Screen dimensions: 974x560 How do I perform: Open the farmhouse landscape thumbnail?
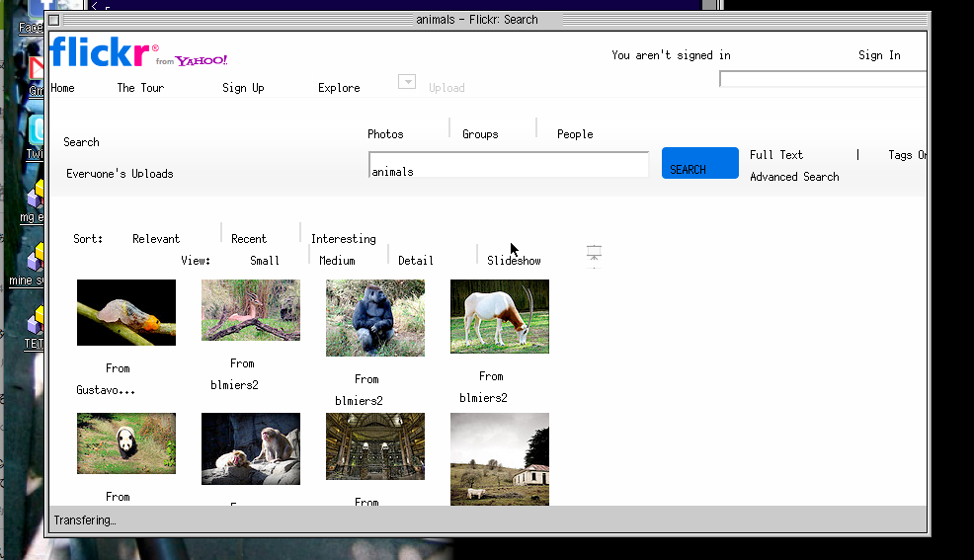tap(500, 459)
